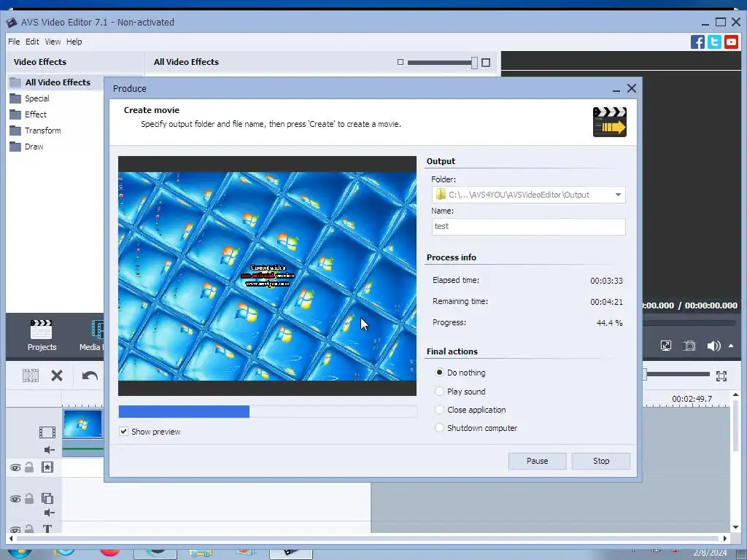
Task: Click the full screen preview icon
Action: point(666,346)
